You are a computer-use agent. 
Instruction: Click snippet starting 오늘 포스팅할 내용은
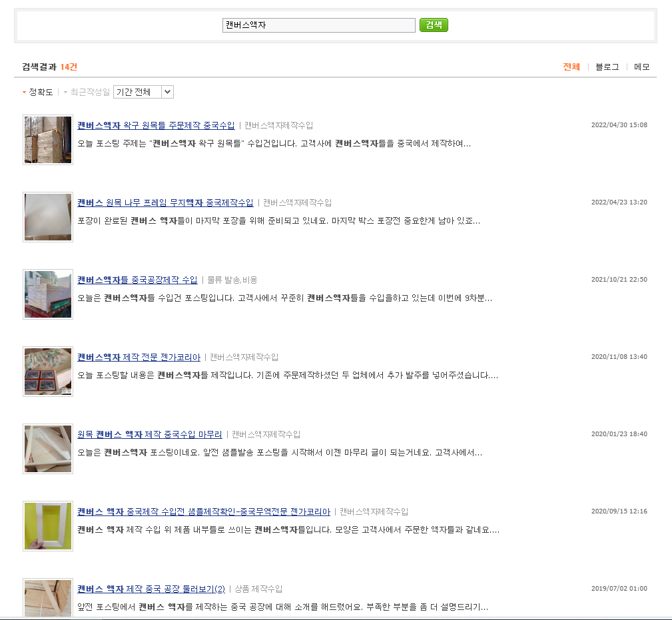[x=288, y=376]
